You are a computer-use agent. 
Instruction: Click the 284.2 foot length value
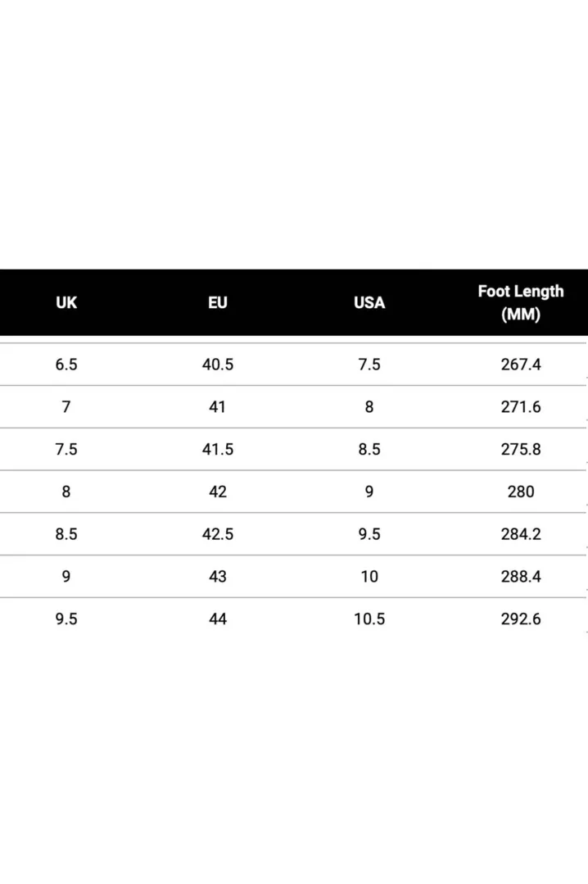521,534
